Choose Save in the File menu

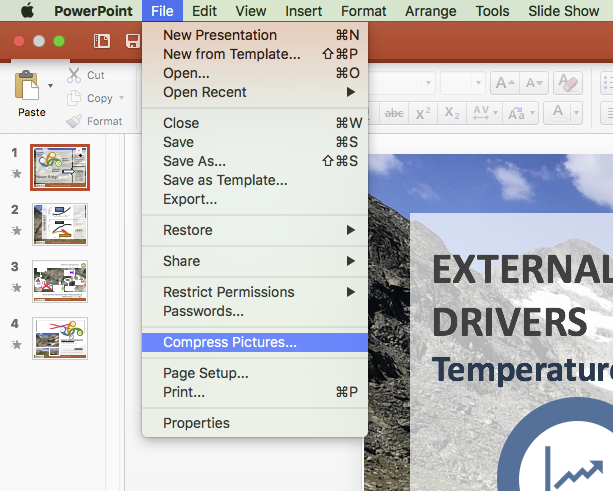(x=255, y=142)
